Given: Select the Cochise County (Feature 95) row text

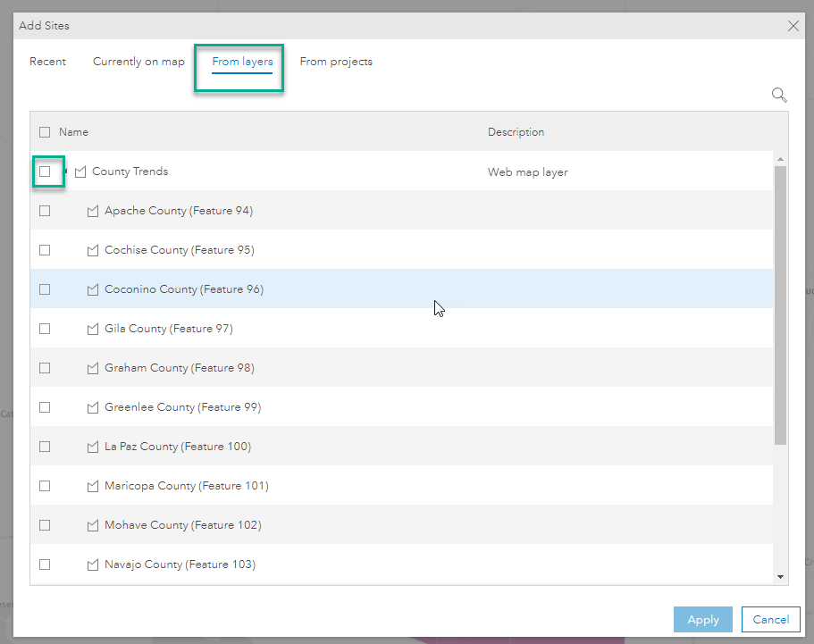Looking at the screenshot, I should tap(179, 250).
